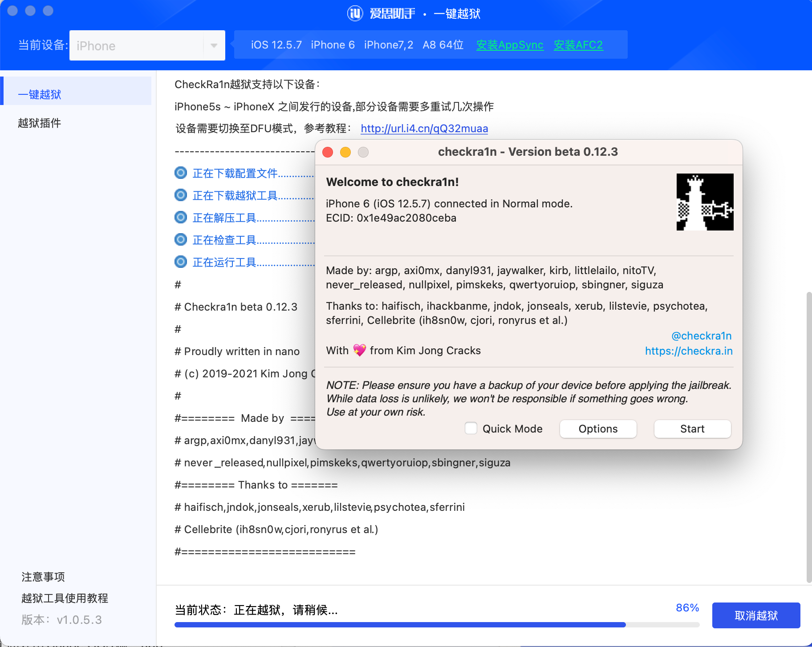Click the jailbreak progress bar

[x=437, y=625]
